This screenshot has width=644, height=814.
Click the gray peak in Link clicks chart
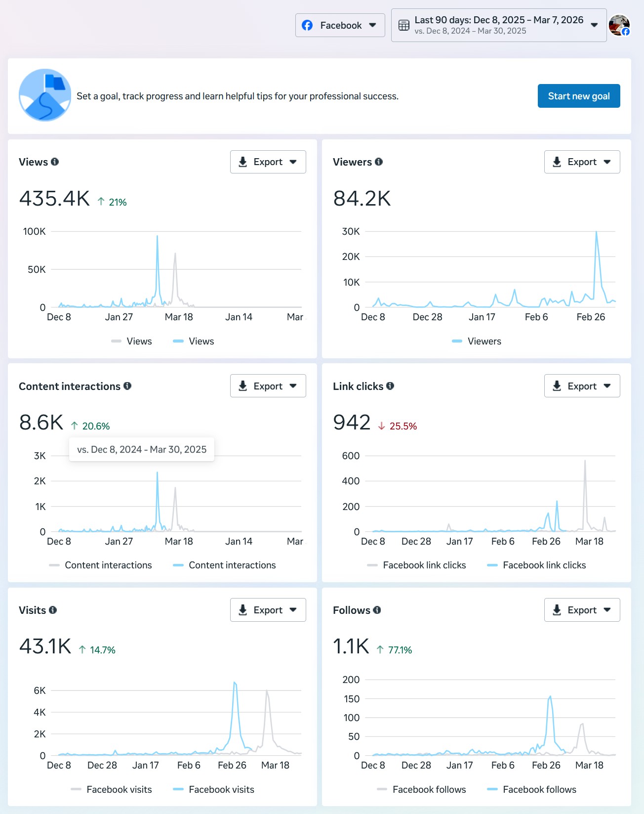click(585, 462)
